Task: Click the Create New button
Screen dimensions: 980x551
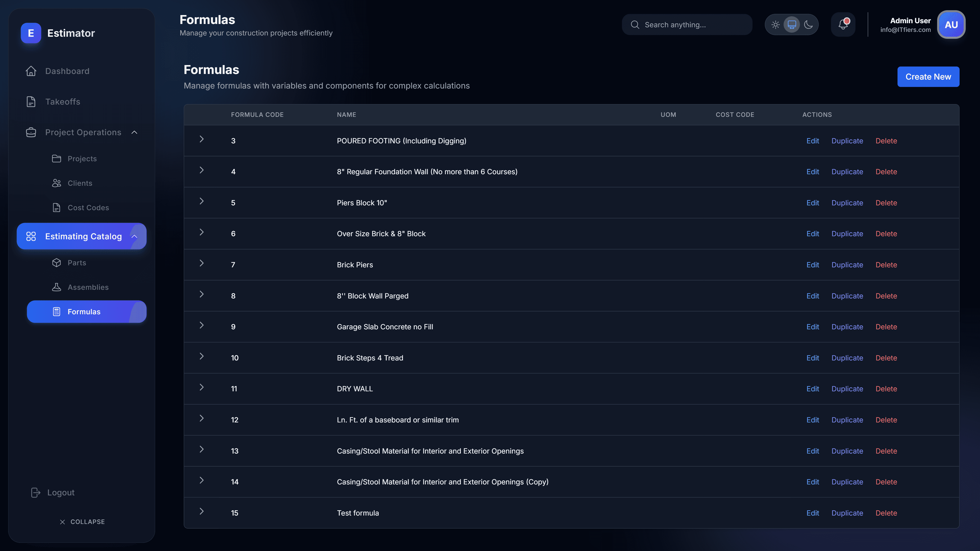Action: (928, 77)
